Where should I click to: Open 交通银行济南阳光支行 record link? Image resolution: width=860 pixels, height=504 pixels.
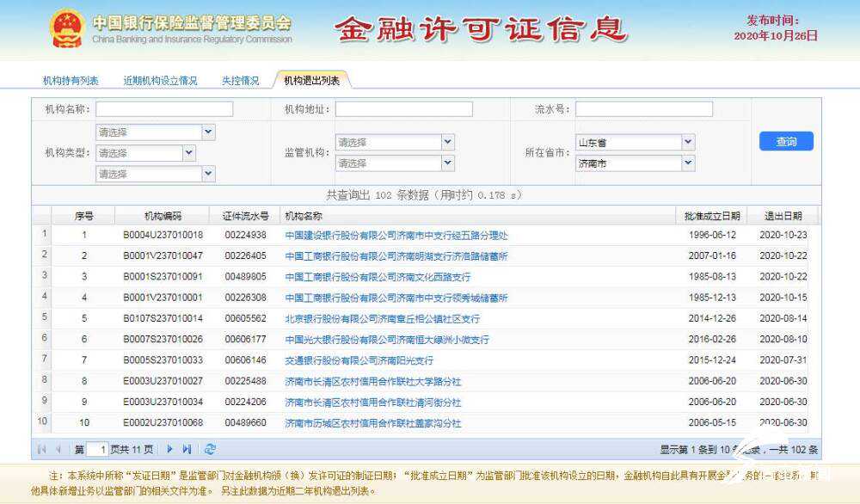(x=359, y=360)
